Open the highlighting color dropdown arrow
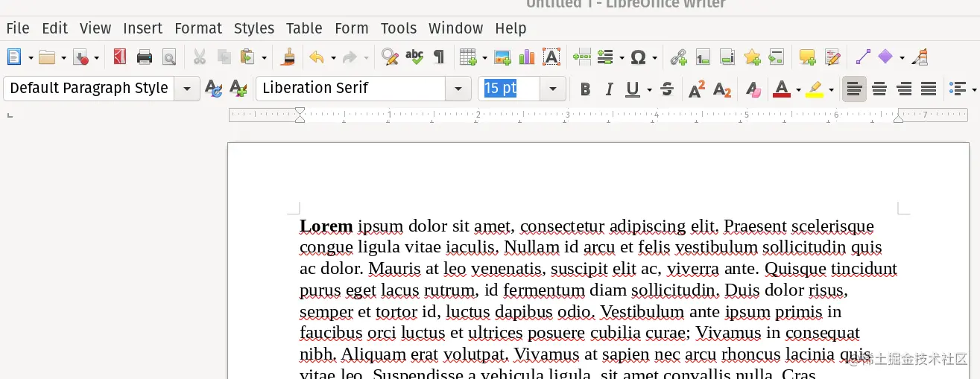The width and height of the screenshot is (980, 379). [x=831, y=90]
